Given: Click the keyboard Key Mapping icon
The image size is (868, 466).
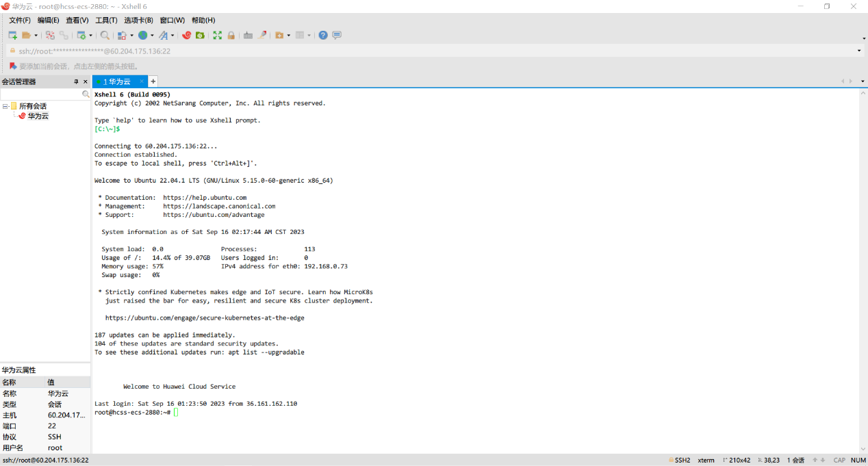Looking at the screenshot, I should (x=248, y=35).
